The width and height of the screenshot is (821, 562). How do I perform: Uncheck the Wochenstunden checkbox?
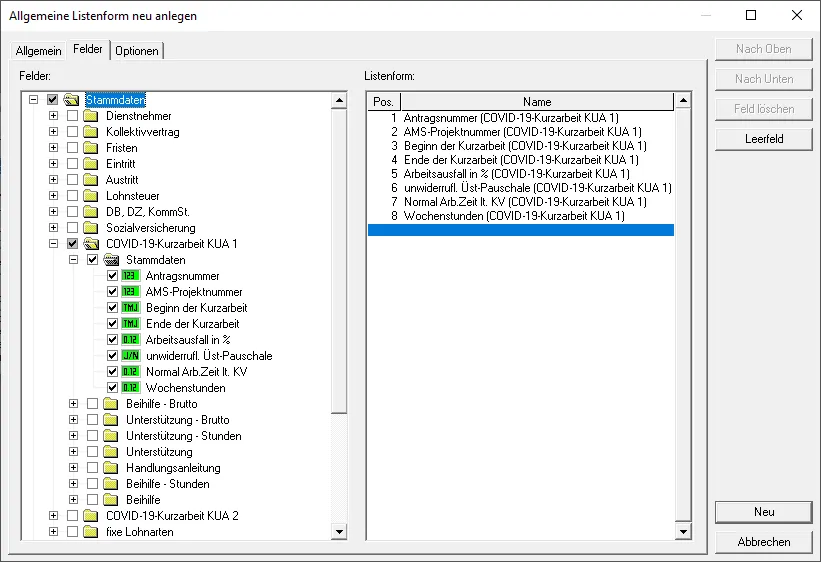tap(112, 388)
